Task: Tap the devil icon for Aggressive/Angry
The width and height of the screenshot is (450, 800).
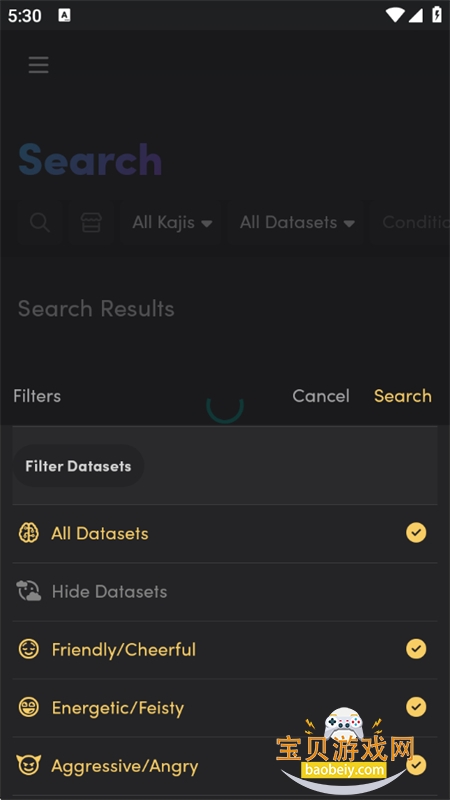Action: tap(29, 765)
